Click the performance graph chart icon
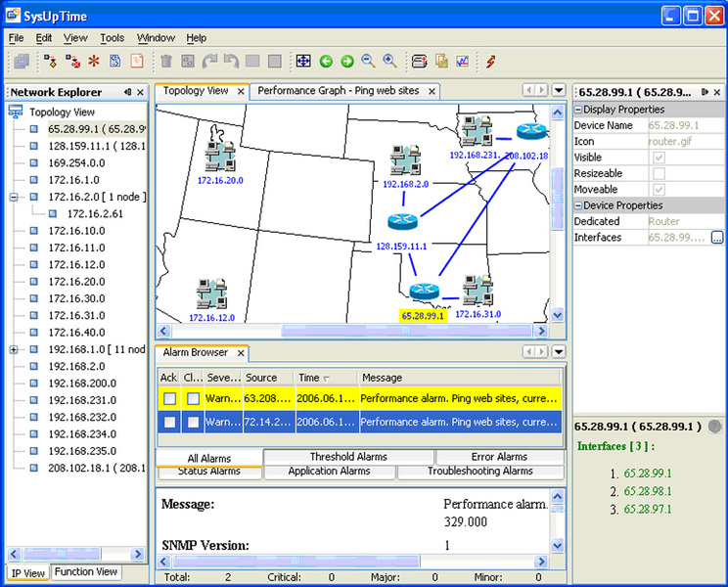Viewport: 728px width, 587px height. tap(463, 62)
